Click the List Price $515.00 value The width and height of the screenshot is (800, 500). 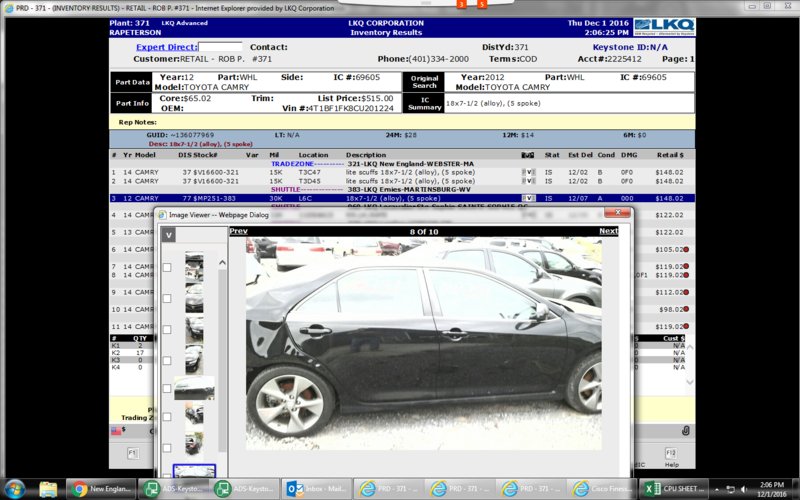(377, 98)
